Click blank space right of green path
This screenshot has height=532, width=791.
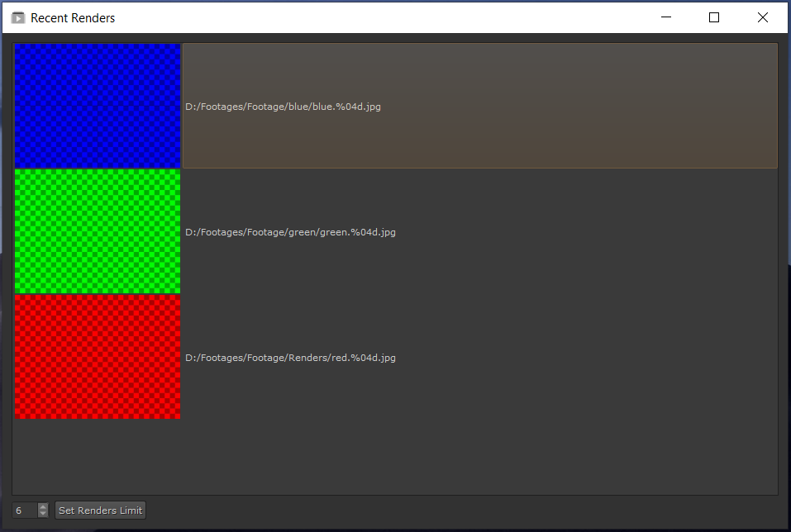coord(579,232)
